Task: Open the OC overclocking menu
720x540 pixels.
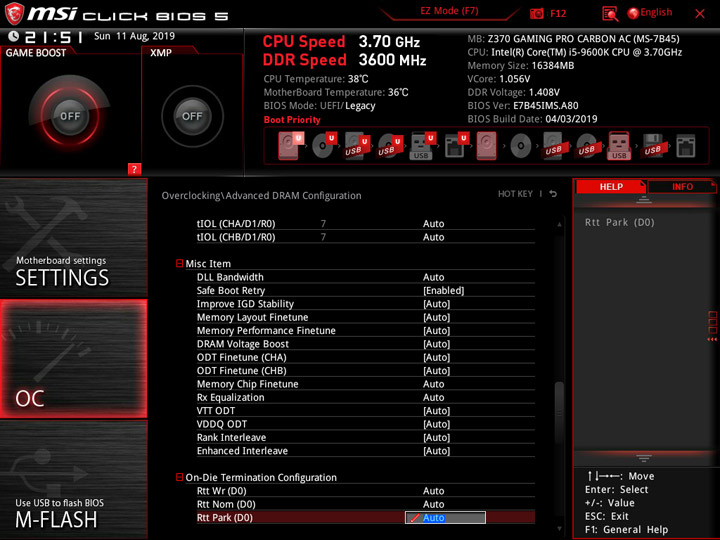Action: [x=73, y=359]
